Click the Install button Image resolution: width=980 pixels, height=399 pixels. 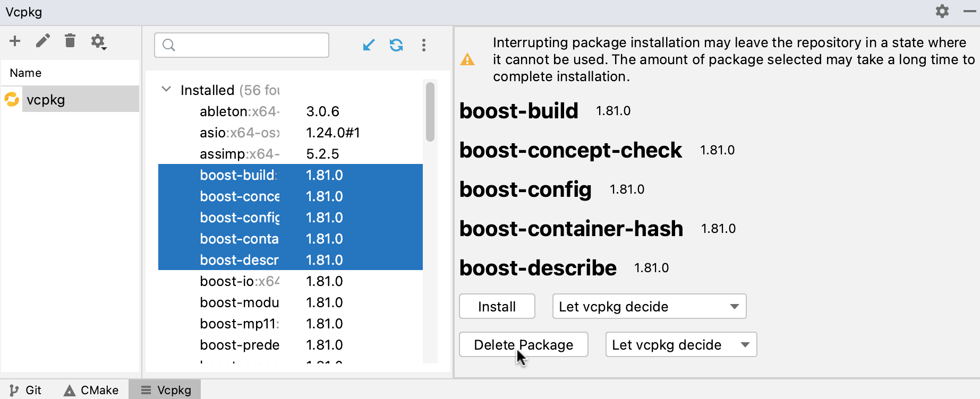497,306
